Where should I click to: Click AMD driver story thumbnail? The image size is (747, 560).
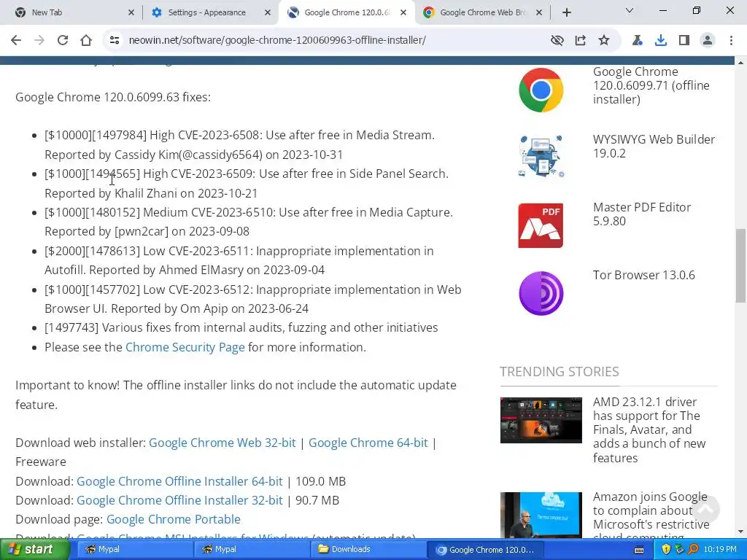[x=541, y=420]
